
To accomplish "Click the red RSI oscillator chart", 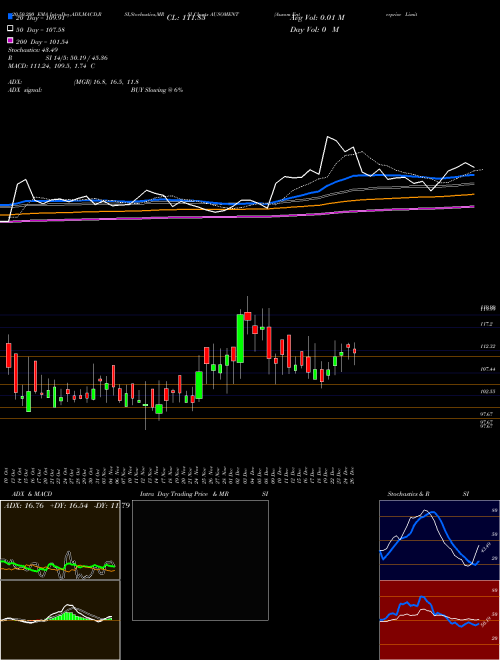I will (x=439, y=620).
